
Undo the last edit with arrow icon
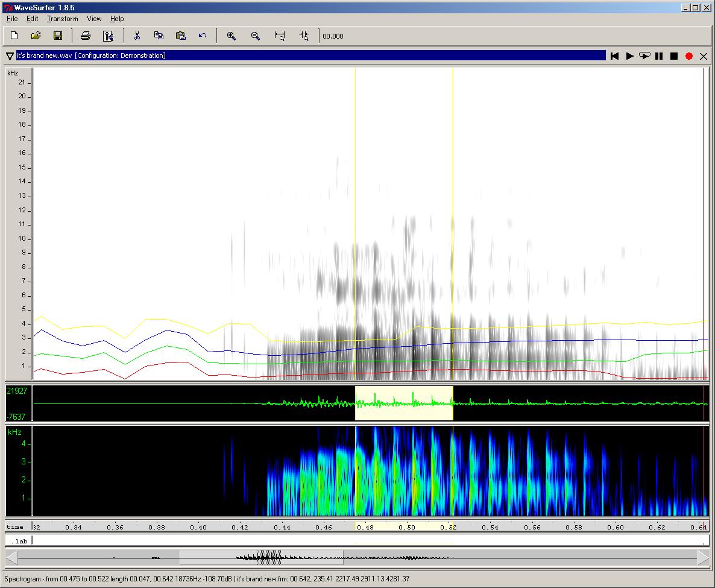(x=203, y=36)
